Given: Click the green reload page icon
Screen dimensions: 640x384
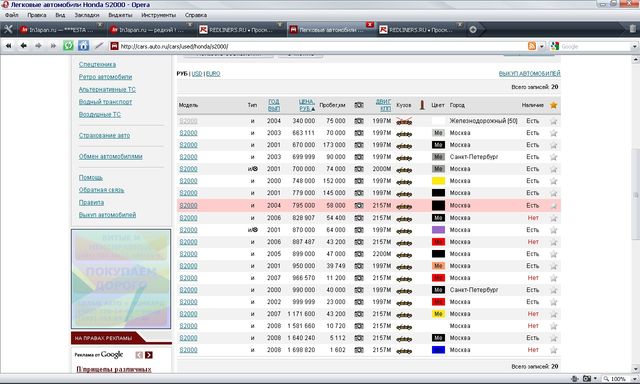Looking at the screenshot, I should (68, 46).
